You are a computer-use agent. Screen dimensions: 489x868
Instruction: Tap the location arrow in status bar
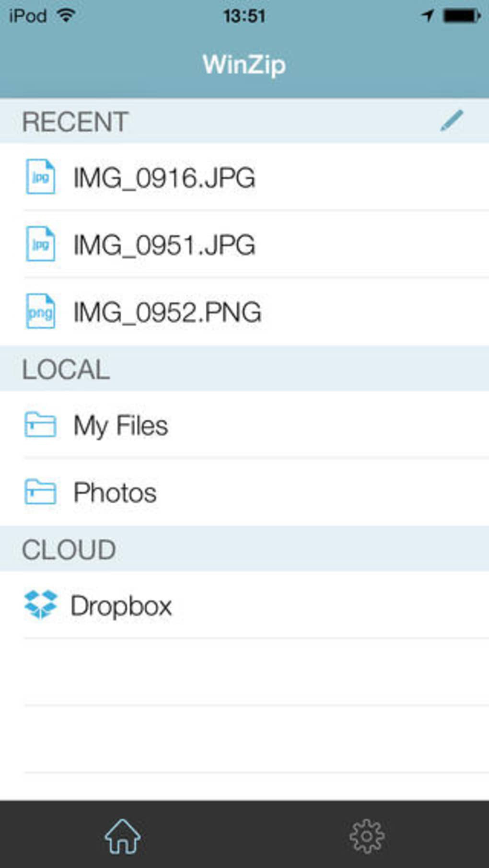pos(427,16)
